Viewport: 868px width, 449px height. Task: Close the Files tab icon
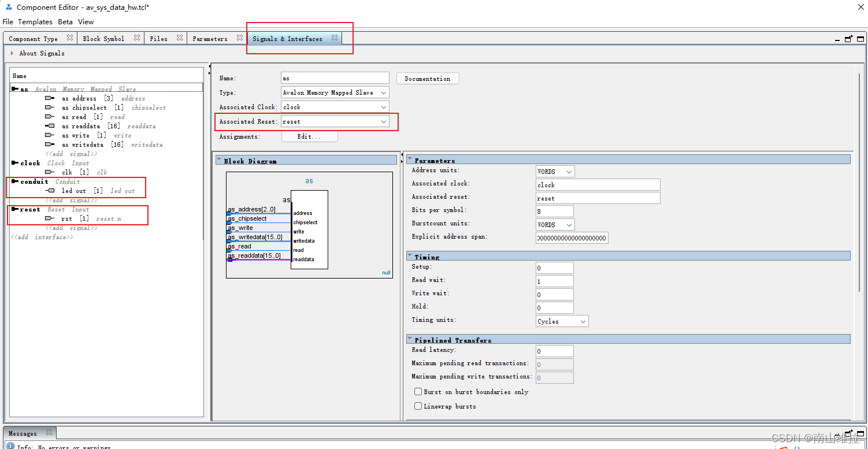180,38
